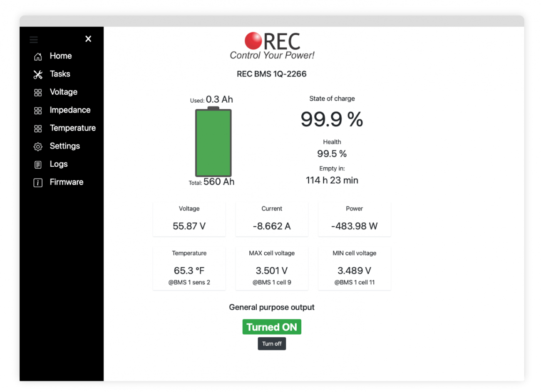Click the MAX cell voltage 3.501 V card
The height and width of the screenshot is (392, 541).
tap(272, 268)
